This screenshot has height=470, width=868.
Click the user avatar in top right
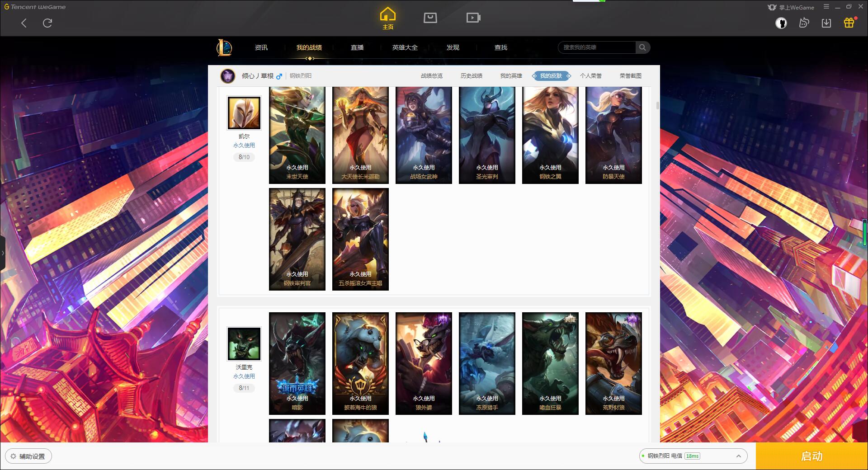(x=781, y=23)
